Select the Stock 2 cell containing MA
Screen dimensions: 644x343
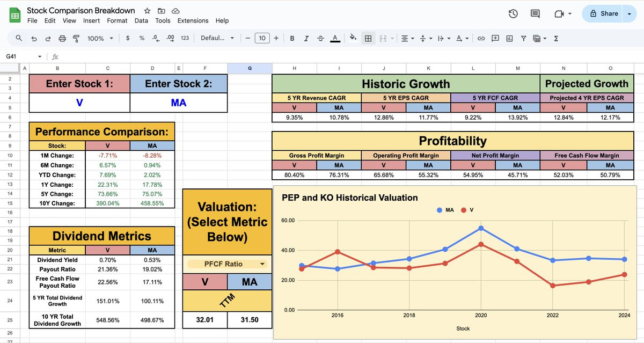coord(179,102)
